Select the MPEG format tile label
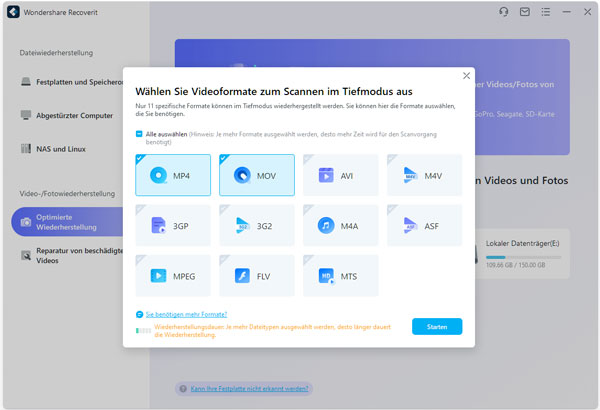The image size is (600, 410). pyautogui.click(x=184, y=276)
